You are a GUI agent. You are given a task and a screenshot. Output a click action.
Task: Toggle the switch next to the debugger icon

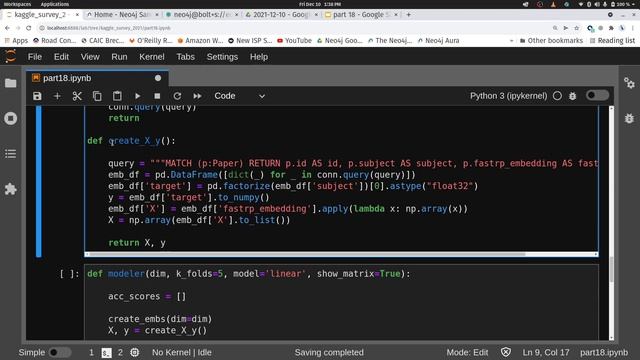click(x=597, y=96)
